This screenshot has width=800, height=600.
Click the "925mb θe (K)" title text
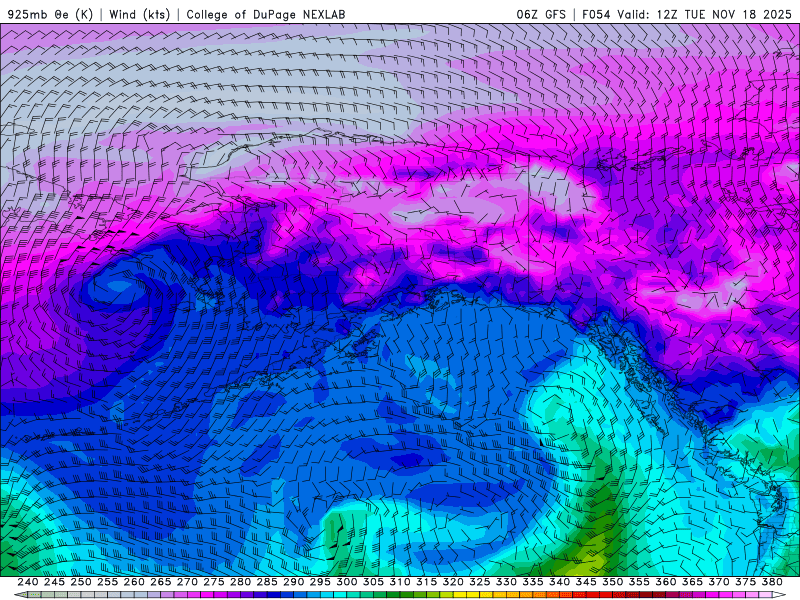(50, 14)
